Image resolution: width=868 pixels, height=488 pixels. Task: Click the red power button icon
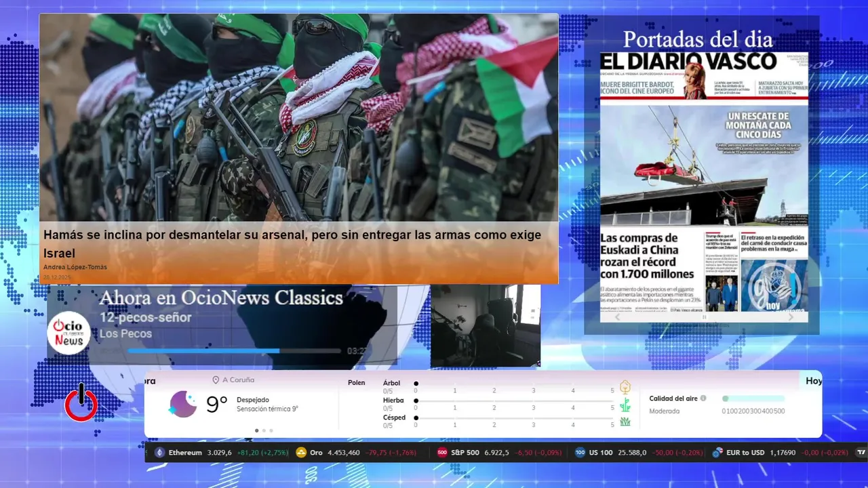point(81,404)
